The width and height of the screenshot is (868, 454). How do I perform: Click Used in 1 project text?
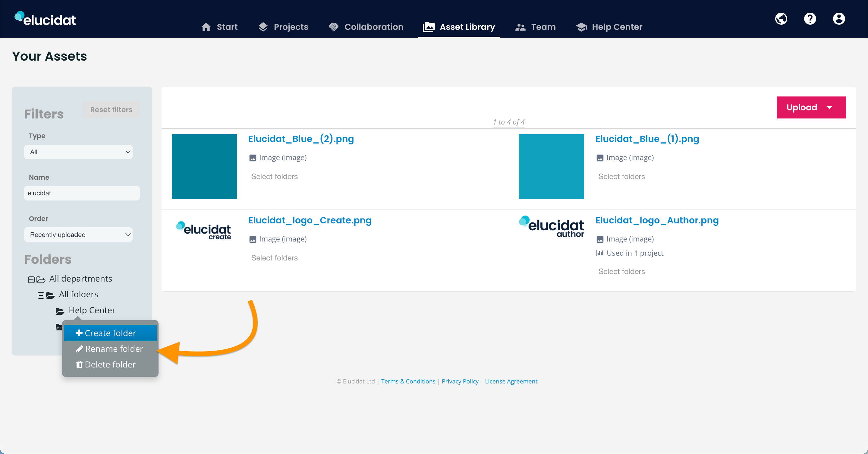tap(635, 253)
